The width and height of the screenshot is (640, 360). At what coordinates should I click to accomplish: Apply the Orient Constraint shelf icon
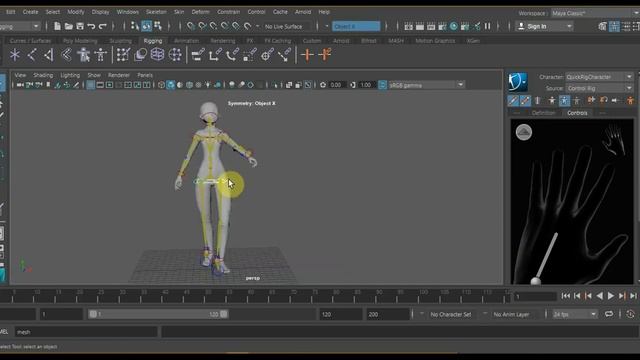[232, 55]
